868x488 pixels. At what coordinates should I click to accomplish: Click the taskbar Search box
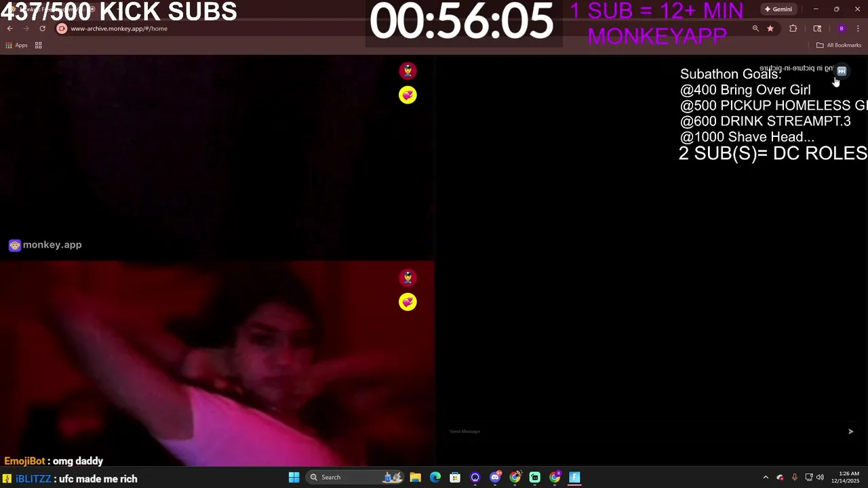click(355, 477)
